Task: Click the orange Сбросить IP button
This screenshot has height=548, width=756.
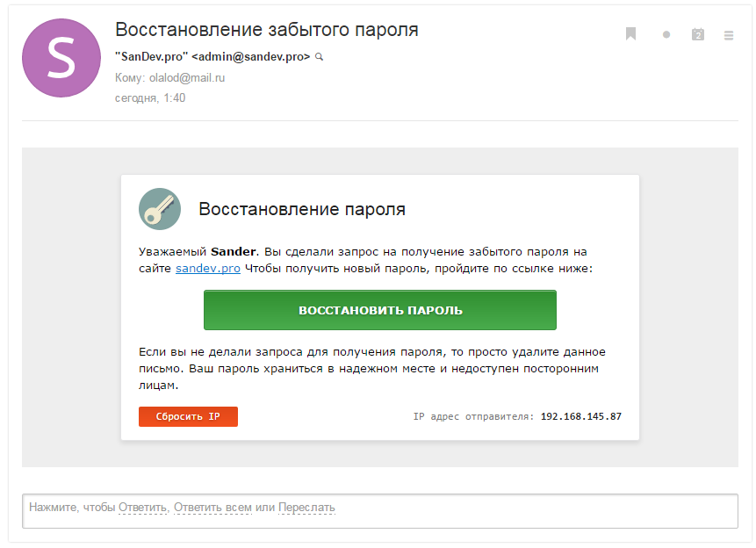Action: click(188, 416)
